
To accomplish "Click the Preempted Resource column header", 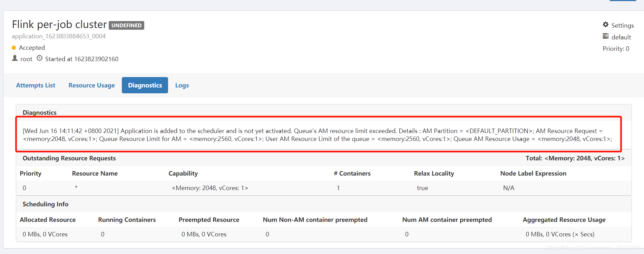I will point(209,220).
